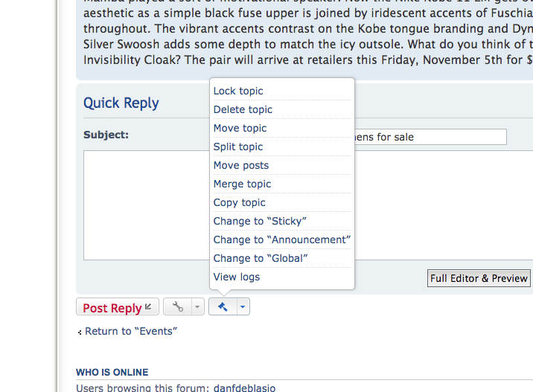The height and width of the screenshot is (392, 533).
Task: Collapse the moderation tools dropdown arrow
Action: point(243,306)
